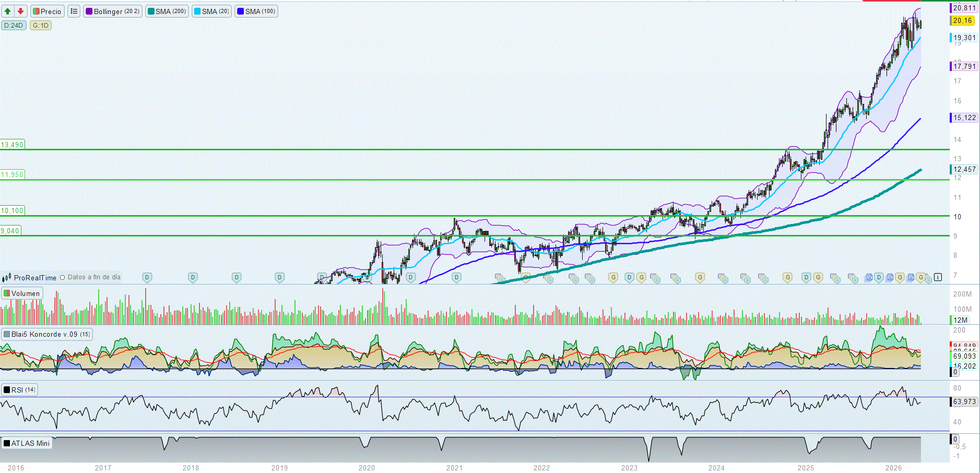Screen dimensions: 980x473
Task: Click the info icon at chart's right edge
Action: [938, 277]
